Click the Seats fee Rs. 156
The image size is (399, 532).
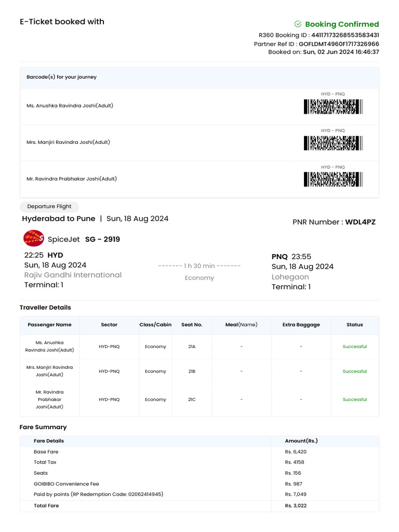click(x=293, y=473)
